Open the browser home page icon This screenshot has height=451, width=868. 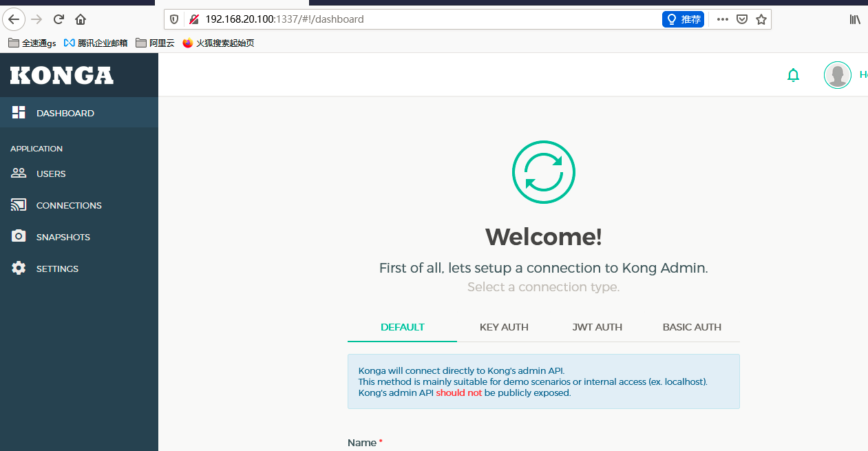coord(81,19)
